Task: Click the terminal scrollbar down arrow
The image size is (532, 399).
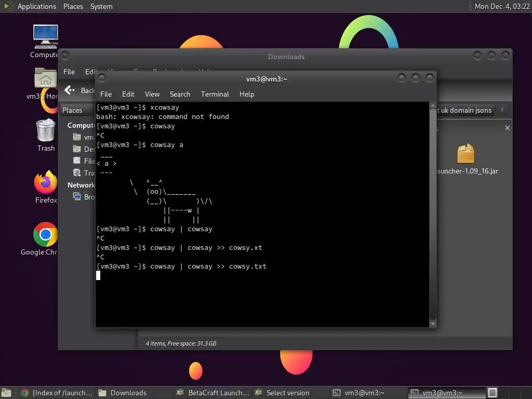Action: tap(433, 324)
